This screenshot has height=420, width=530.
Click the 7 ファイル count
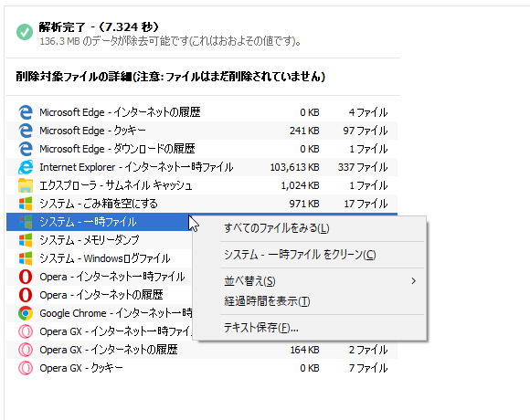368,368
